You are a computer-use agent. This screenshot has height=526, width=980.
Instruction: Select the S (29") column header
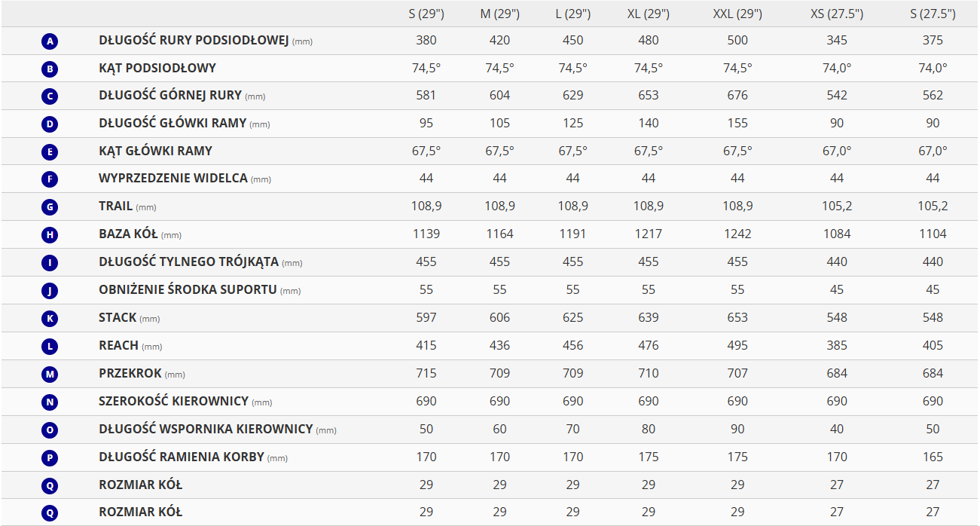(426, 14)
